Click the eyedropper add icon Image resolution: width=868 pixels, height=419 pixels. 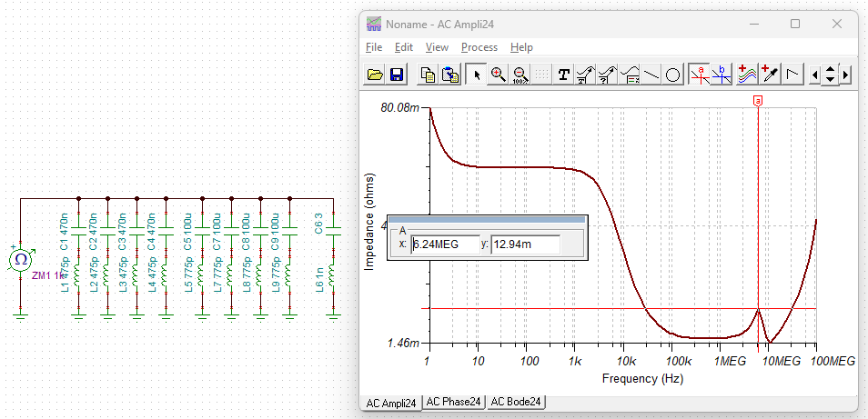coord(770,75)
